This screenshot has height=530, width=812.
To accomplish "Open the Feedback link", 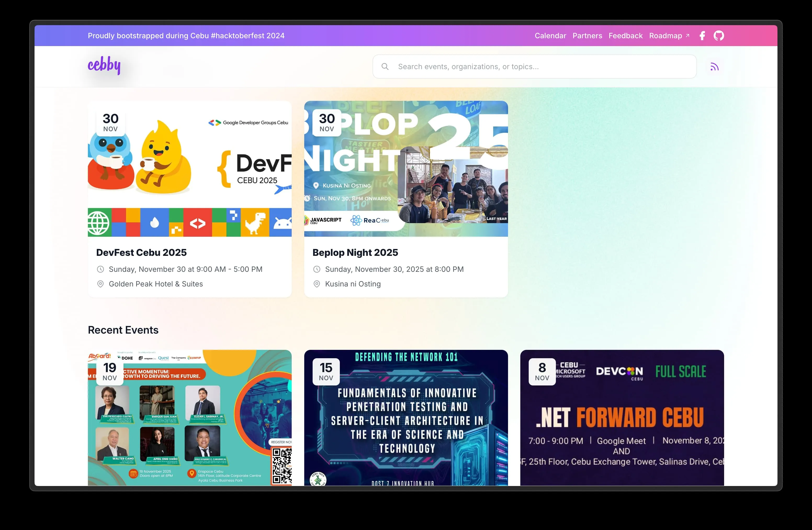I will 625,36.
